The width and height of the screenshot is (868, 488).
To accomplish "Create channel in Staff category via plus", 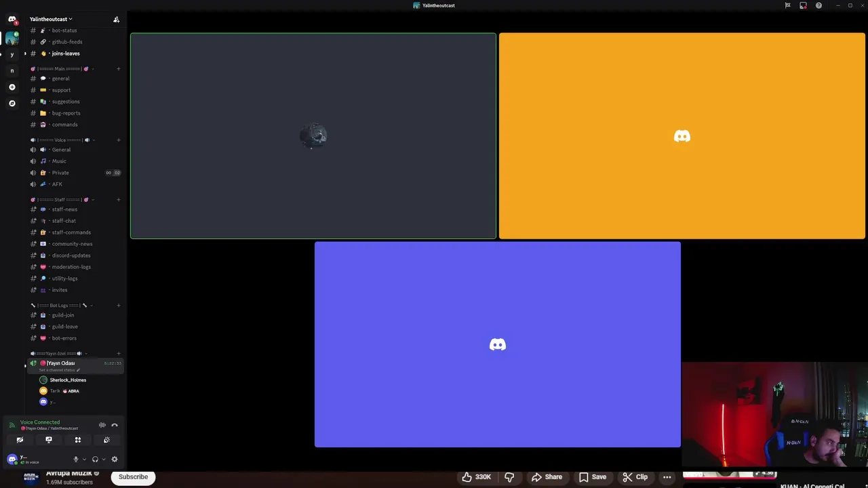I will click(118, 200).
